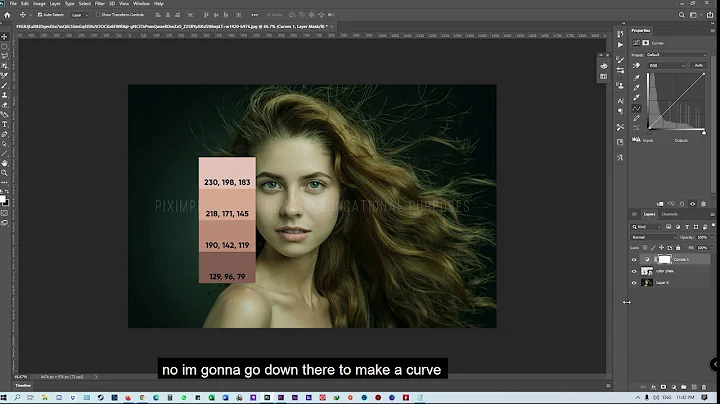Open Fill slider dropdown arrow
The width and height of the screenshot is (720, 404).
pyautogui.click(x=712, y=248)
